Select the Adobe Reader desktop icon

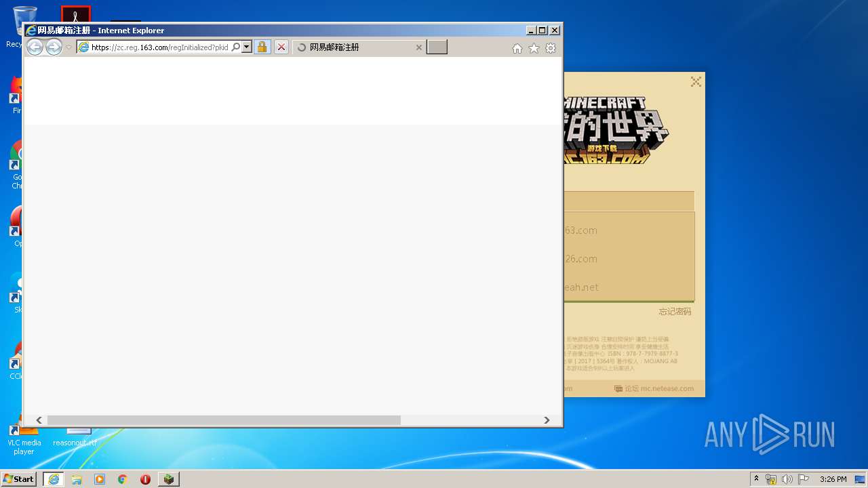(75, 14)
